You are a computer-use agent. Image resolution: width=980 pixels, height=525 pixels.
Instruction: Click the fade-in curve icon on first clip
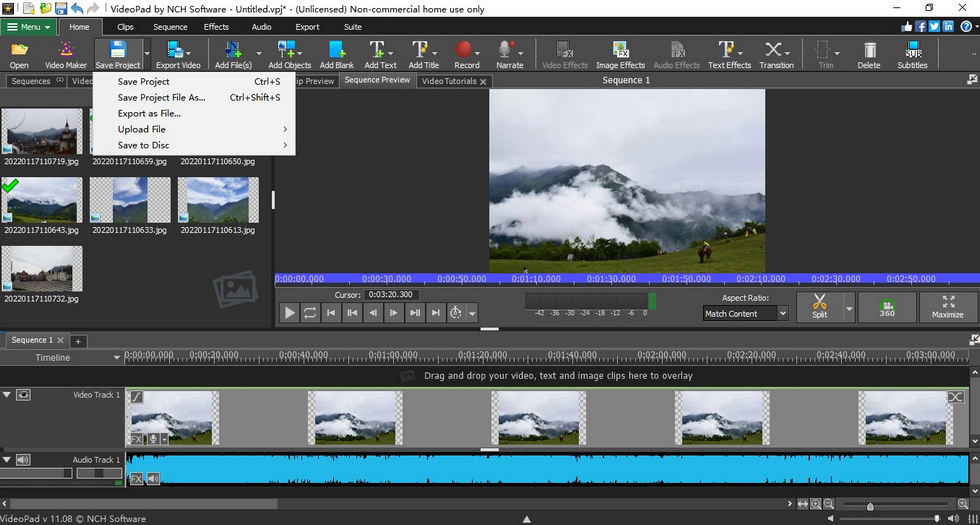pyautogui.click(x=136, y=397)
